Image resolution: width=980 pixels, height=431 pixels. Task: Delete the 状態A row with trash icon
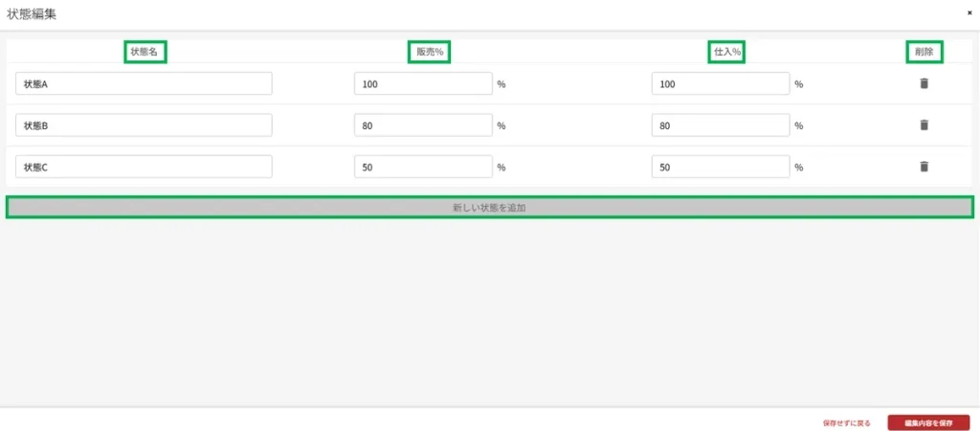coord(924,83)
